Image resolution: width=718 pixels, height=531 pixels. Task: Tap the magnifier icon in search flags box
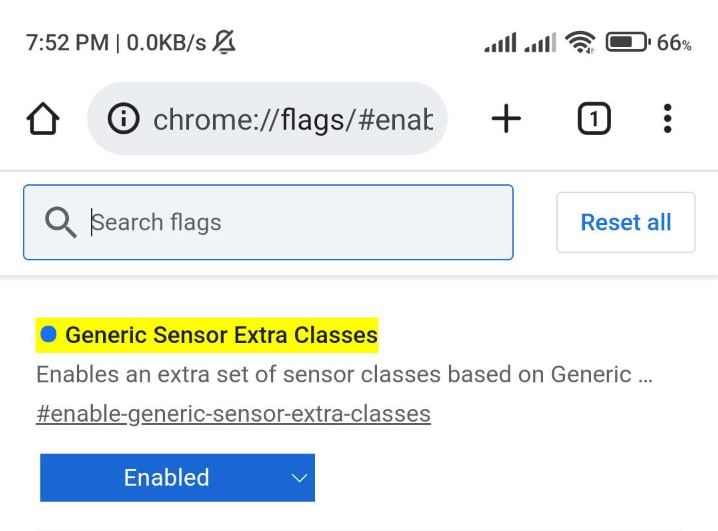[61, 222]
